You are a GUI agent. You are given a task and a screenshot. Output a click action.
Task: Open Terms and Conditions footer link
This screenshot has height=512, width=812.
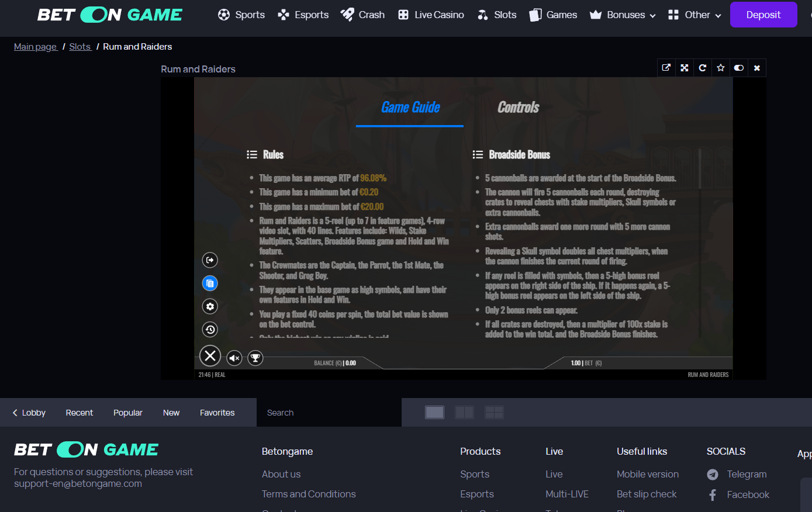tap(309, 494)
